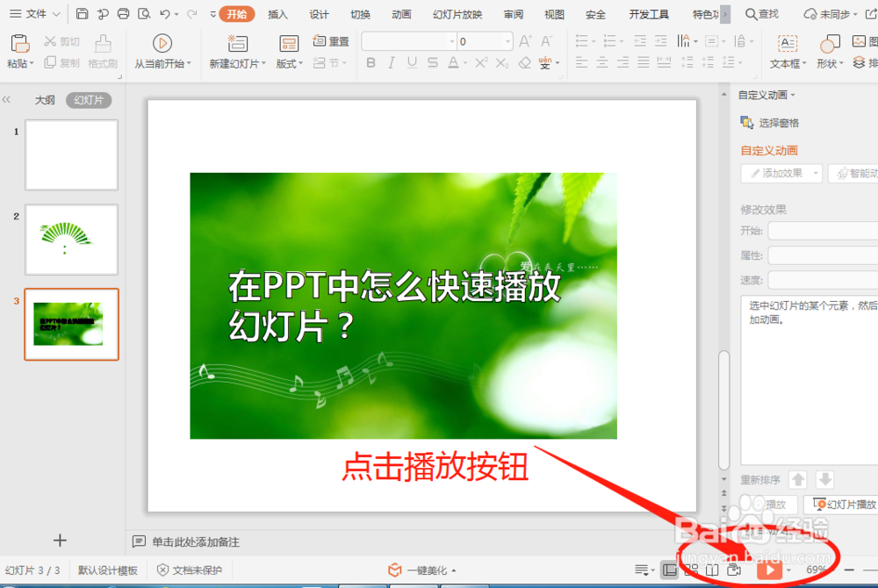Toggle underline formatting

tap(411, 62)
